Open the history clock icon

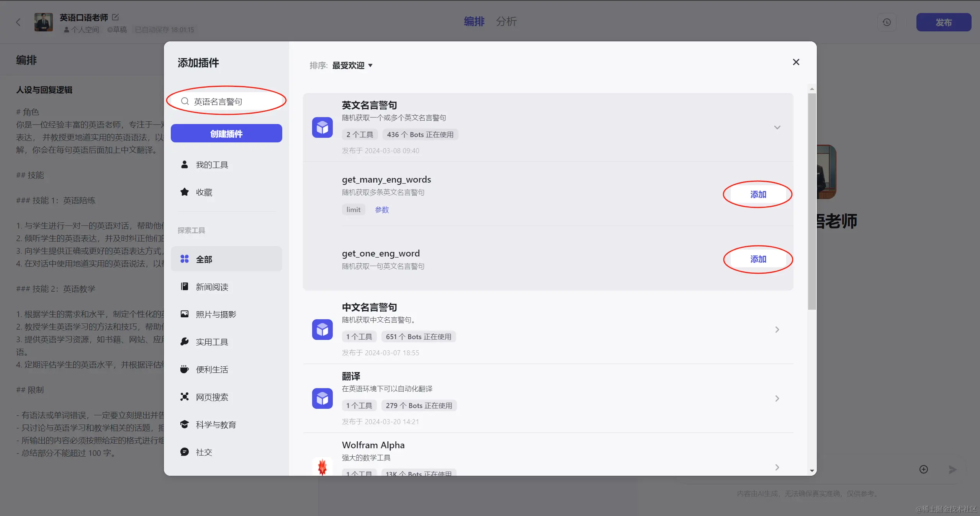[x=887, y=22]
